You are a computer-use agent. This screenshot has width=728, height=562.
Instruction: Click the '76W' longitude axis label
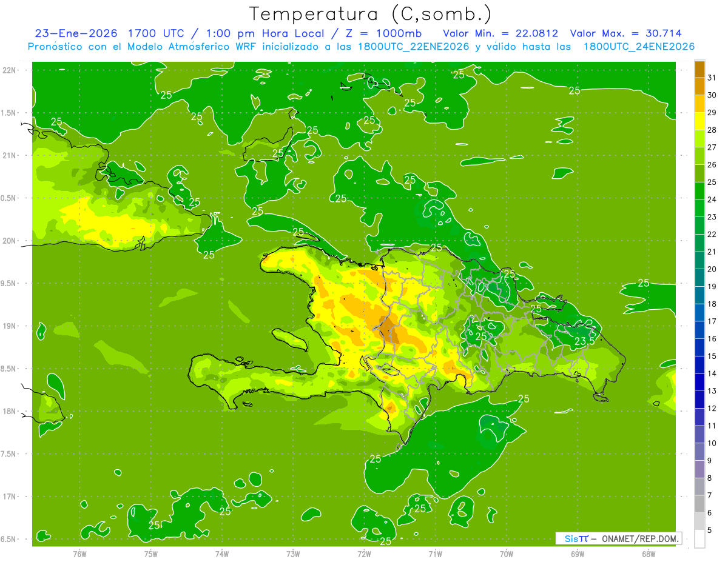(79, 554)
